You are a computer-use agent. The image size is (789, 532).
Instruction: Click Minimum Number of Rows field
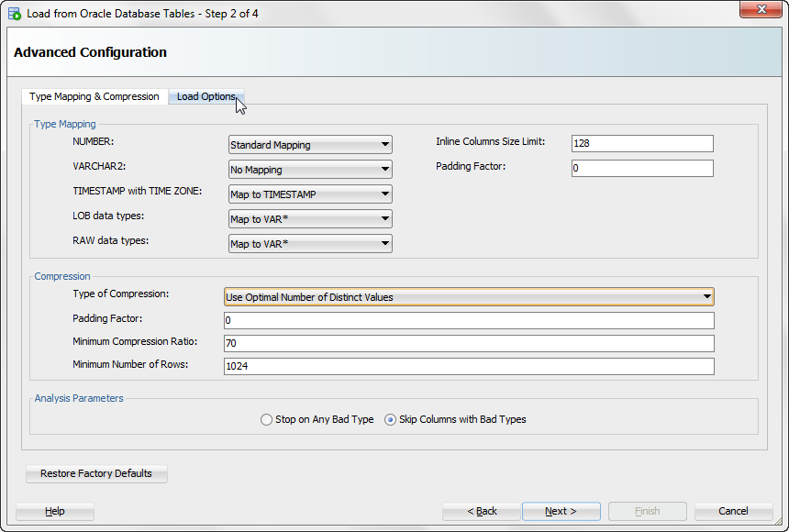point(469,366)
